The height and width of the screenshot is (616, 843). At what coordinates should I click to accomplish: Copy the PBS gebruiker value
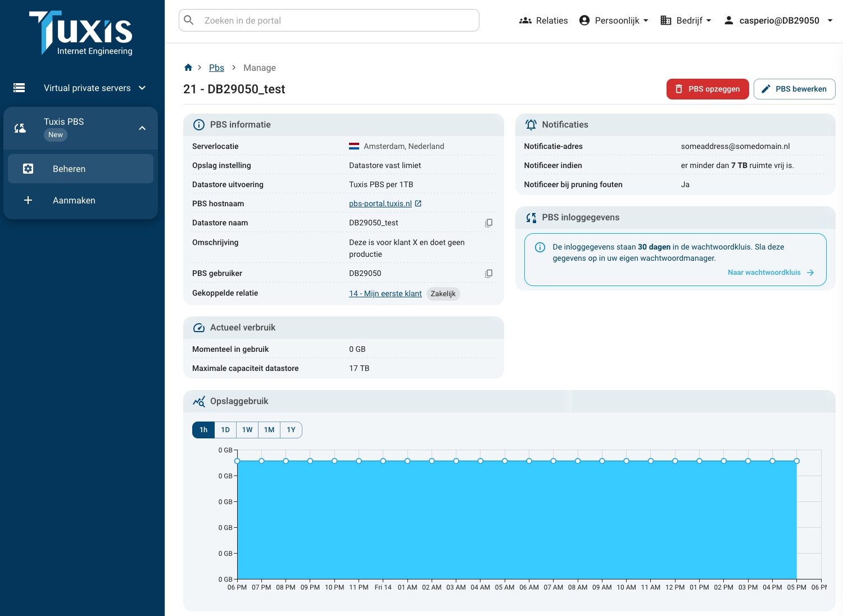pyautogui.click(x=489, y=273)
